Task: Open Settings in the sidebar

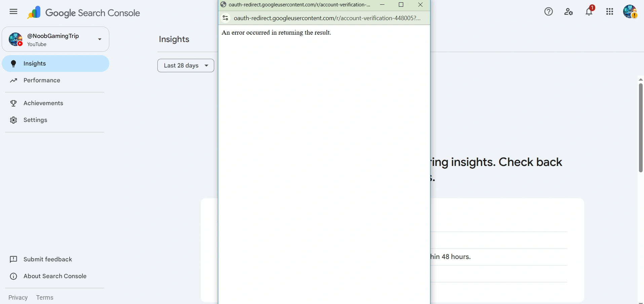Action: (x=55, y=120)
